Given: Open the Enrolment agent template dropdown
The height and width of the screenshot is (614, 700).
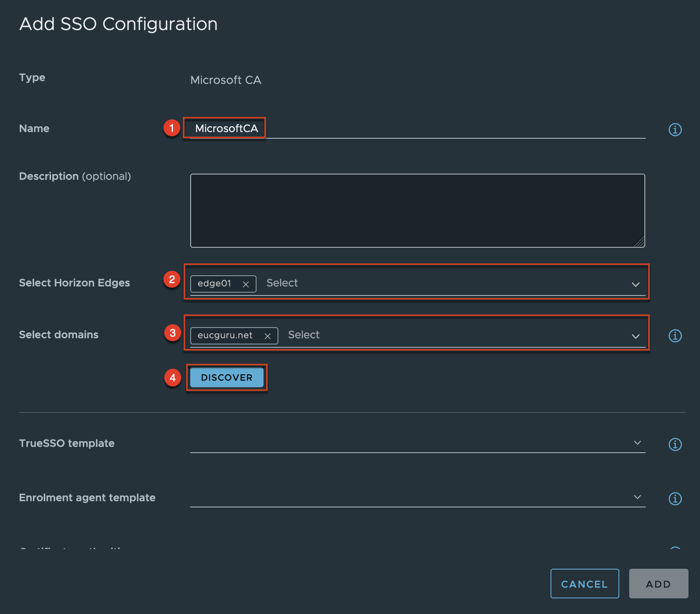Looking at the screenshot, I should pos(418,498).
